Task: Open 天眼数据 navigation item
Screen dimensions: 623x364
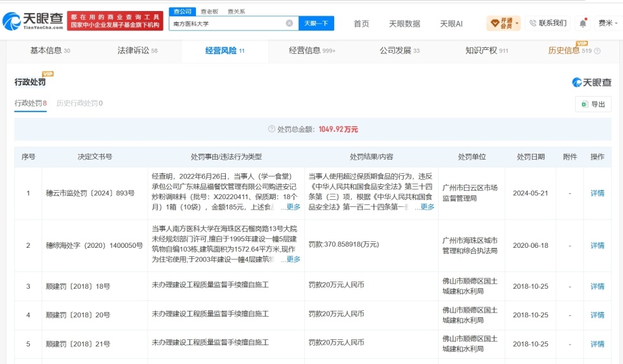Action: coord(404,24)
